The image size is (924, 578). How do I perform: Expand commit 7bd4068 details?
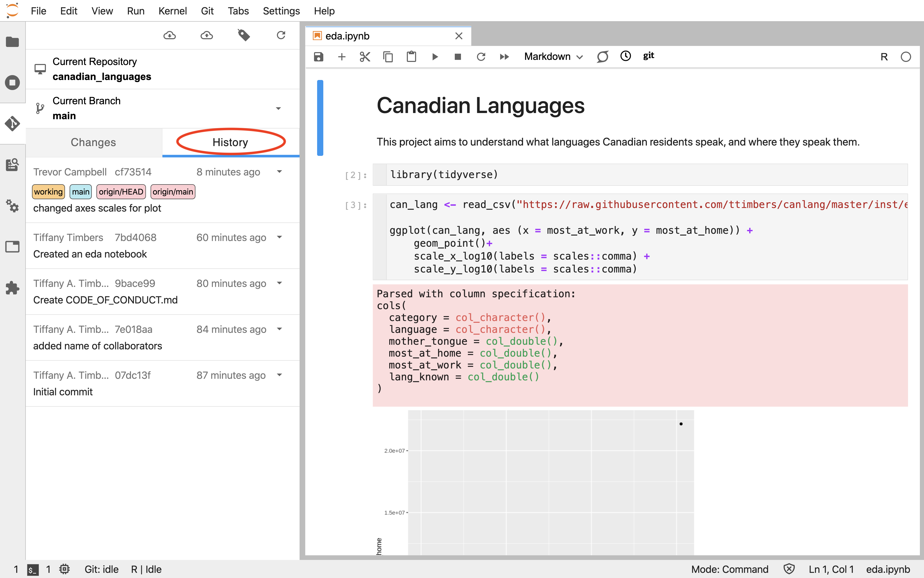point(279,237)
